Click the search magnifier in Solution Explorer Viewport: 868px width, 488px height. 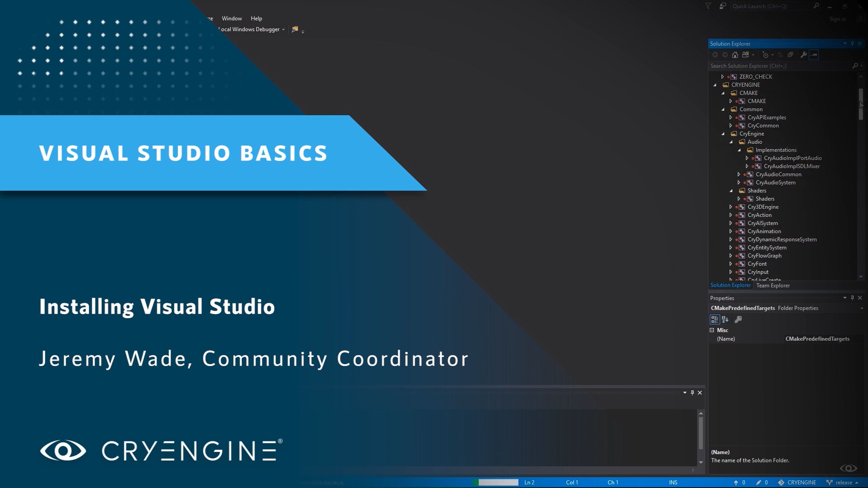(x=856, y=66)
